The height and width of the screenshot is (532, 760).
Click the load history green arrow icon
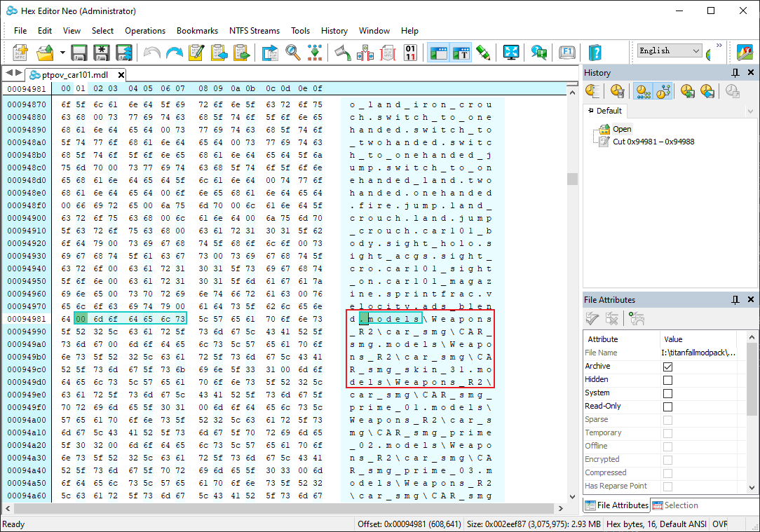click(687, 91)
